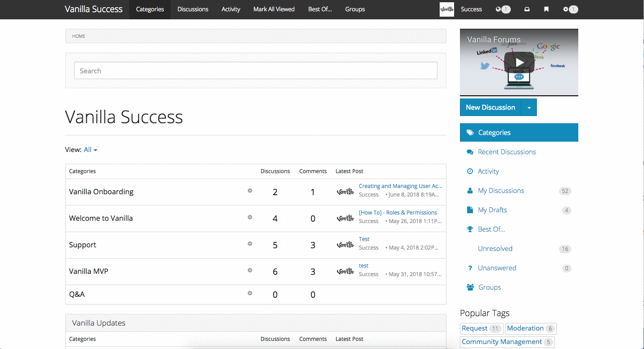Open options gear for Support category
This screenshot has height=349, width=644.
tap(250, 244)
